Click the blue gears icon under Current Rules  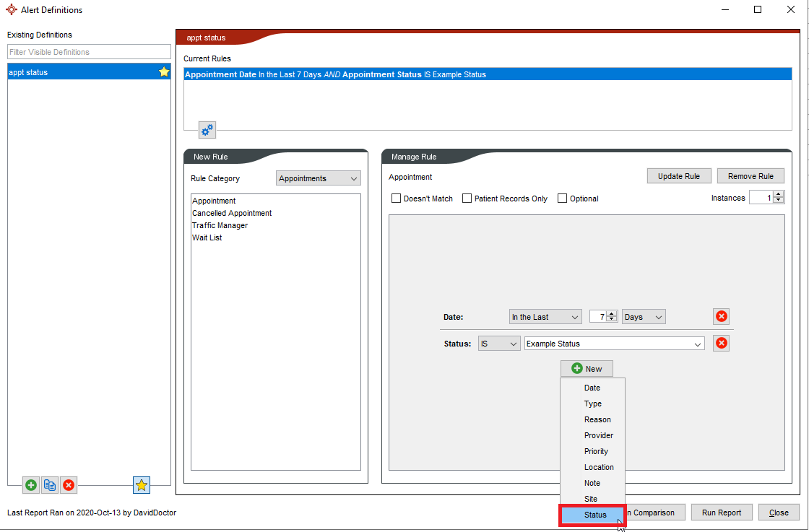207,130
